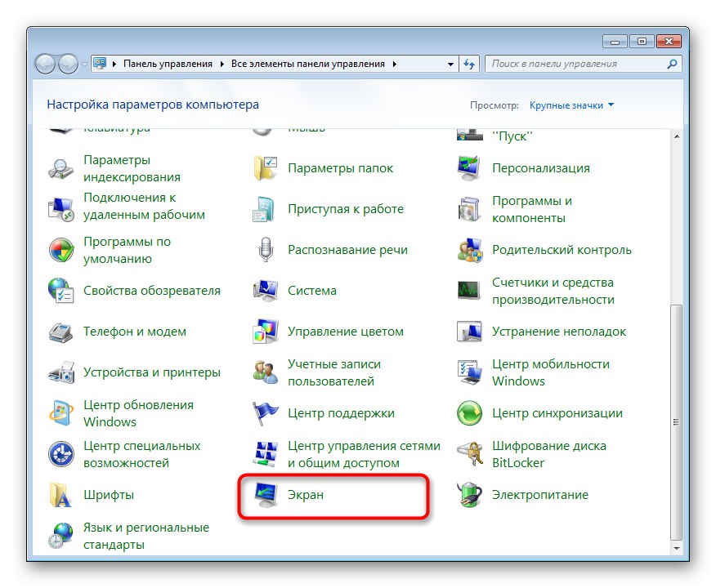Click the Forward navigation button

(x=69, y=64)
